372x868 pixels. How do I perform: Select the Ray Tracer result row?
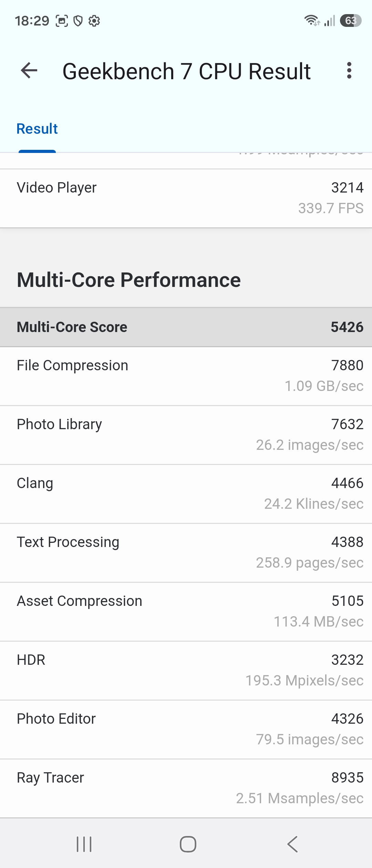[x=186, y=788]
